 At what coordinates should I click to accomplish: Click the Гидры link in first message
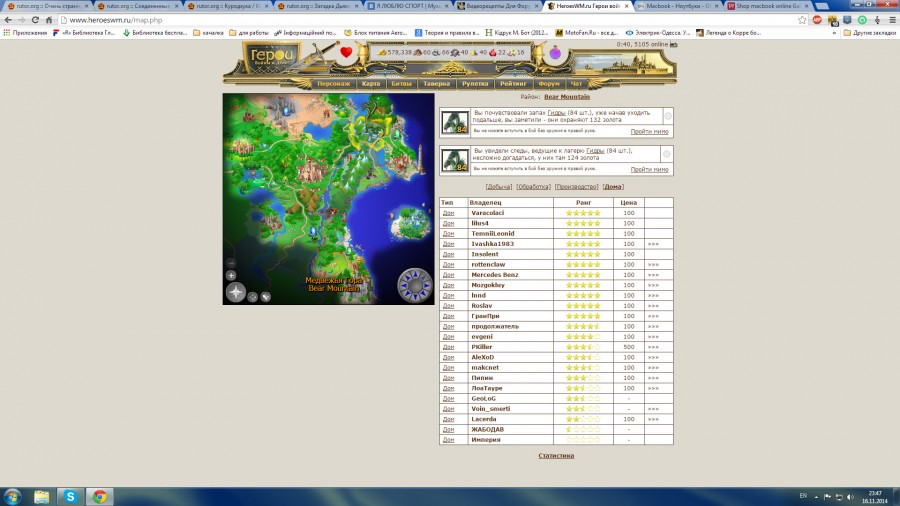click(x=556, y=113)
